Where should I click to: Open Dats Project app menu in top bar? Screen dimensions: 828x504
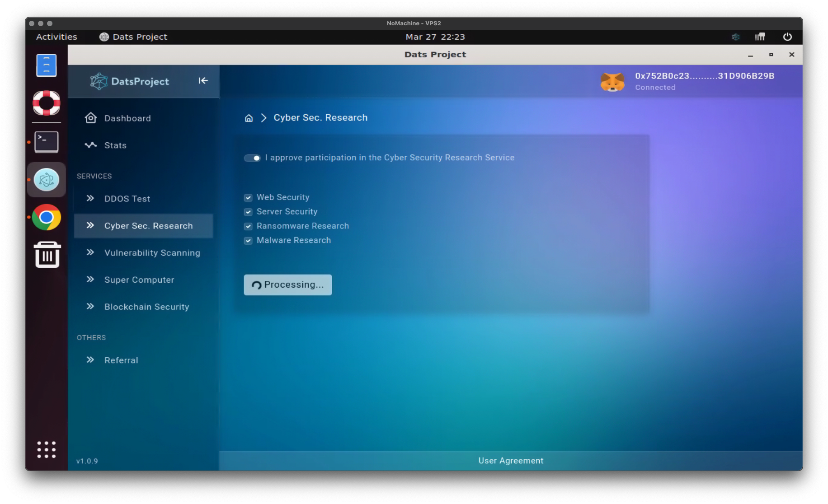(133, 37)
